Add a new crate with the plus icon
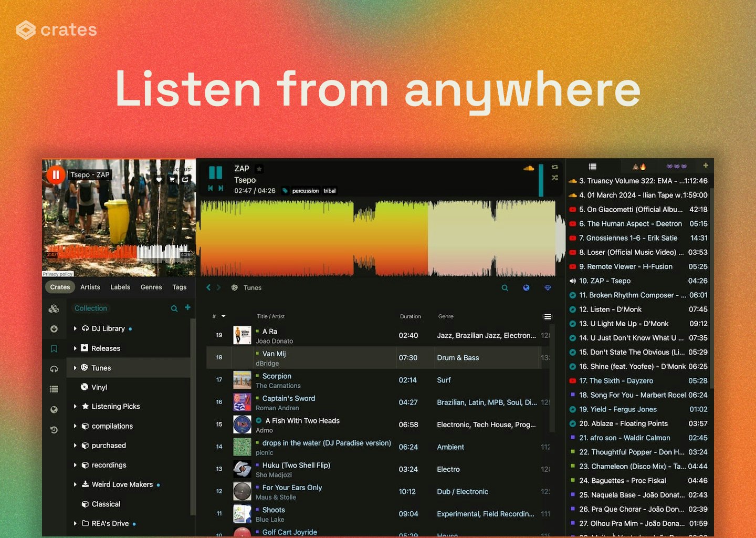This screenshot has height=538, width=756. (x=187, y=307)
